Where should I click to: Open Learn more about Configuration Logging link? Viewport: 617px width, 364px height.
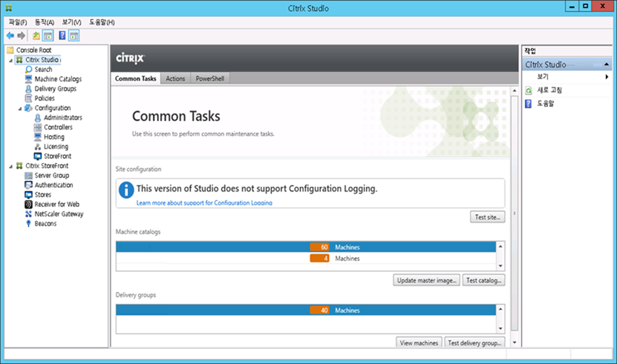click(204, 203)
